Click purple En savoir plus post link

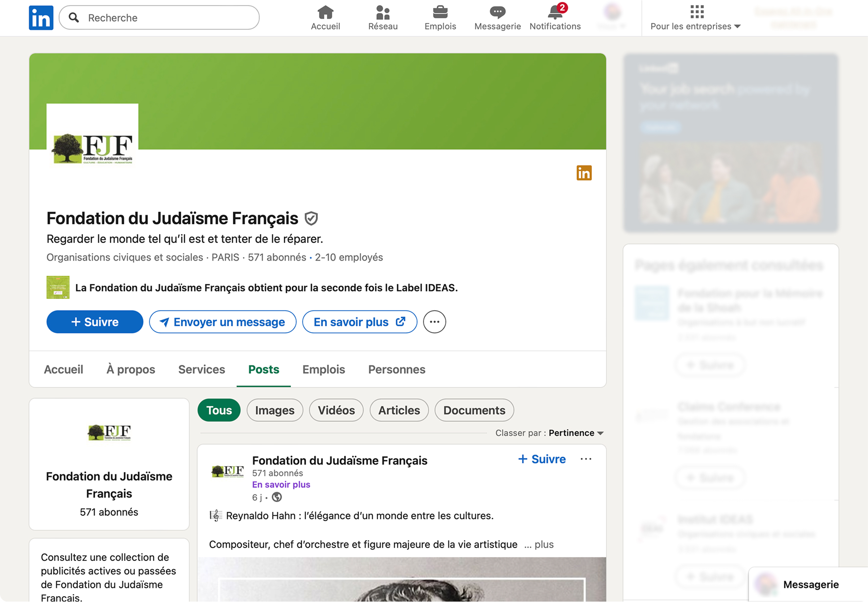(281, 484)
